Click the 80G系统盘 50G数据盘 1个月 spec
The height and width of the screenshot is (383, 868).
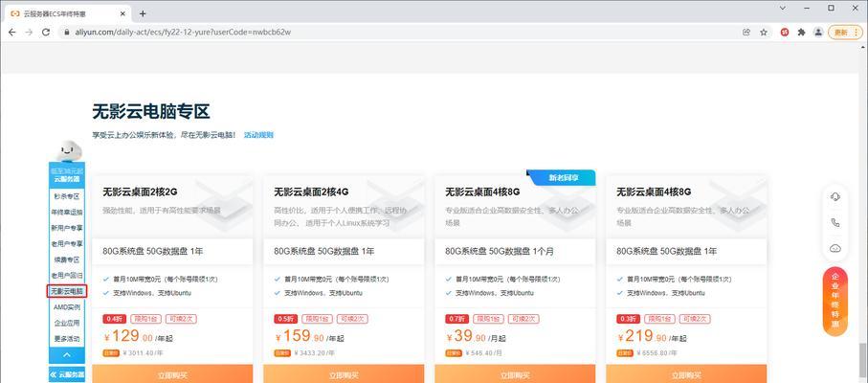click(500, 251)
